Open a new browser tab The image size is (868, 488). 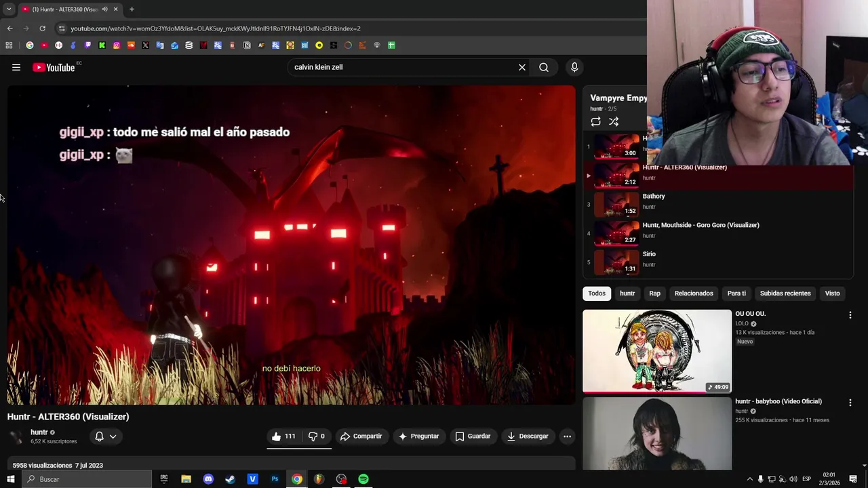point(132,9)
